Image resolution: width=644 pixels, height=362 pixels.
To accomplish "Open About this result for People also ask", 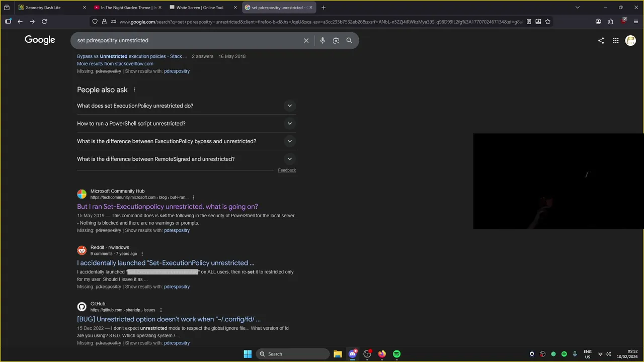I will click(x=134, y=89).
